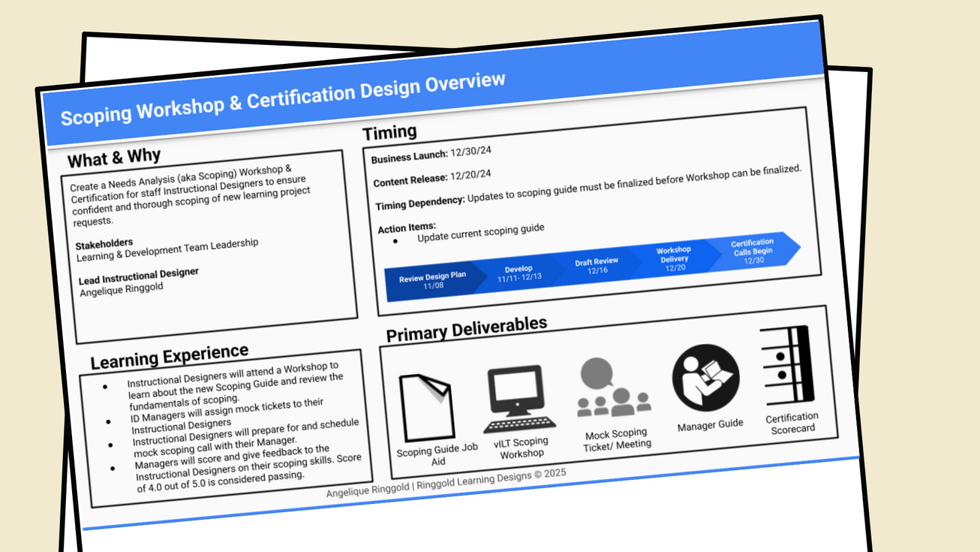Click the 'ID Managers will assign mock tickets' bullet

[x=227, y=416]
